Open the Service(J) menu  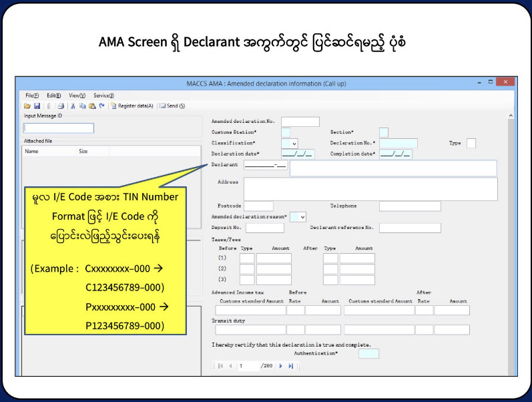tap(104, 95)
